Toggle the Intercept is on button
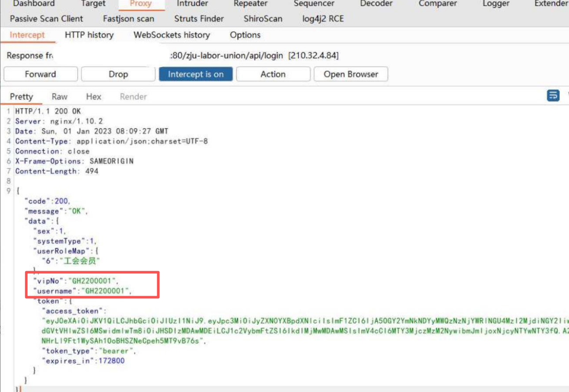 click(195, 74)
